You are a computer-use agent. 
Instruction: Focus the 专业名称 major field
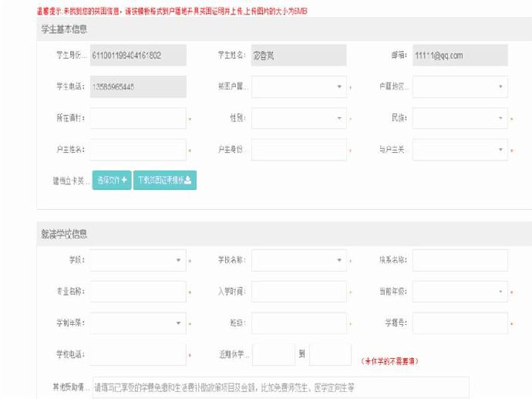pyautogui.click(x=137, y=292)
